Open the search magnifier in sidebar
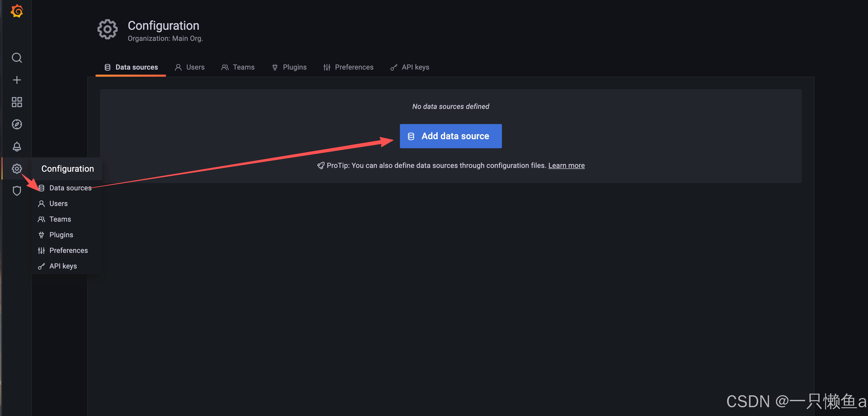 tap(16, 58)
